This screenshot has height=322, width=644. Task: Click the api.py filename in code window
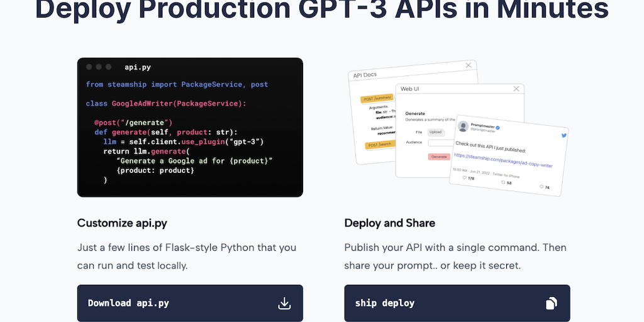[138, 67]
